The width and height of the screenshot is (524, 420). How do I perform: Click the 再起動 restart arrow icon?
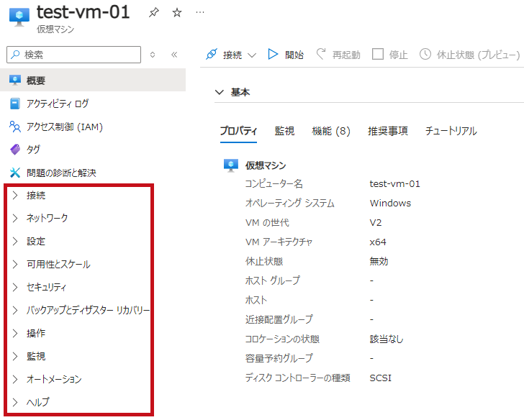pyautogui.click(x=321, y=54)
